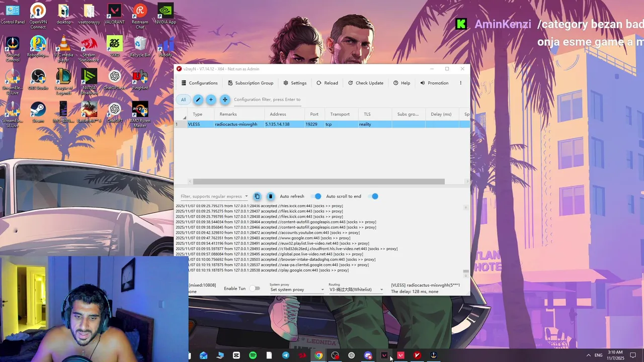
Task: Sort by the Delay (ms) column header
Action: click(441, 114)
